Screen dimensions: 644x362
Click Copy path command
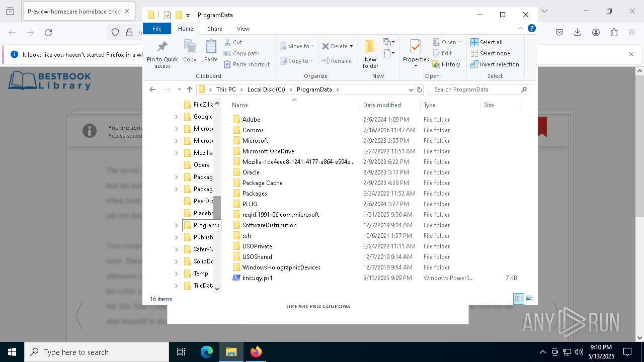(242, 53)
